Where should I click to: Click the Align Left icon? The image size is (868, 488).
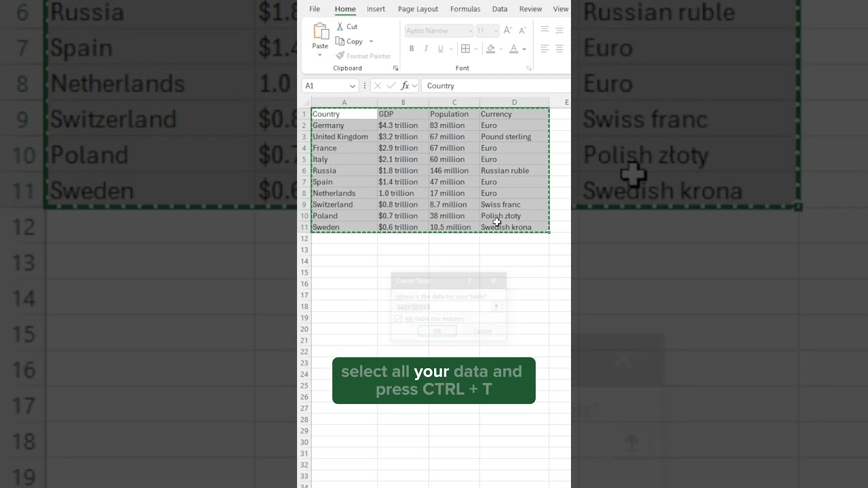(545, 49)
